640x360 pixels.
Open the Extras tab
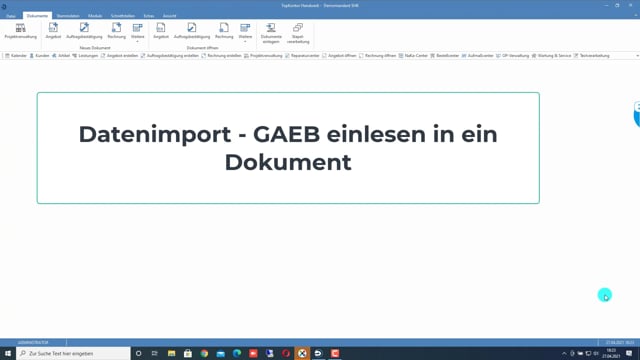coord(149,16)
